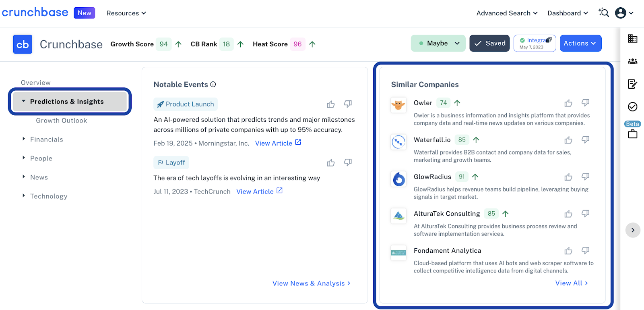644x310 pixels.
Task: Go to the Overview section
Action: click(36, 83)
